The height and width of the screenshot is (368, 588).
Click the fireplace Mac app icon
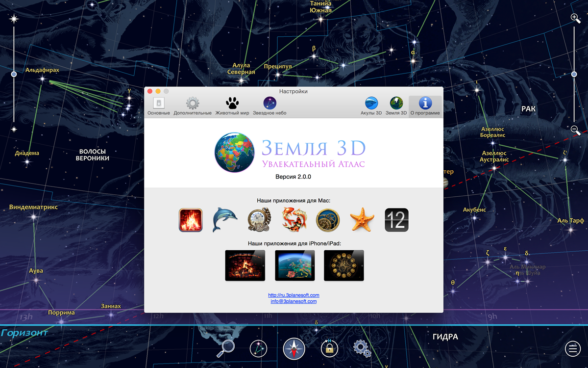point(191,220)
